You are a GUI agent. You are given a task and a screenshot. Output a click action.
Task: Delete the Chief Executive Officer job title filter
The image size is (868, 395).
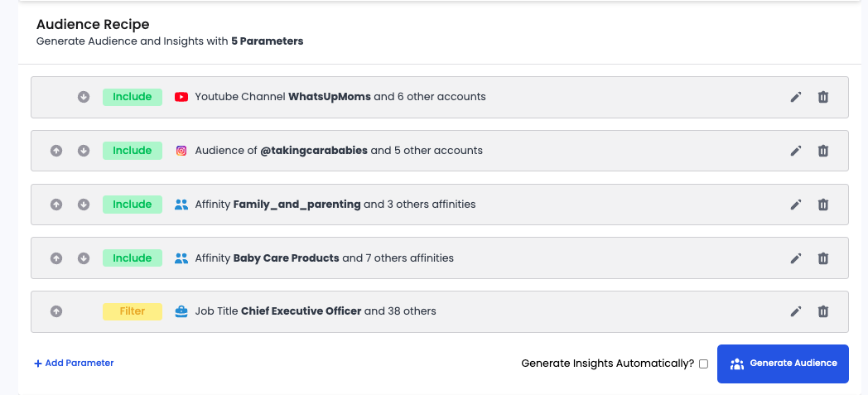(x=823, y=311)
